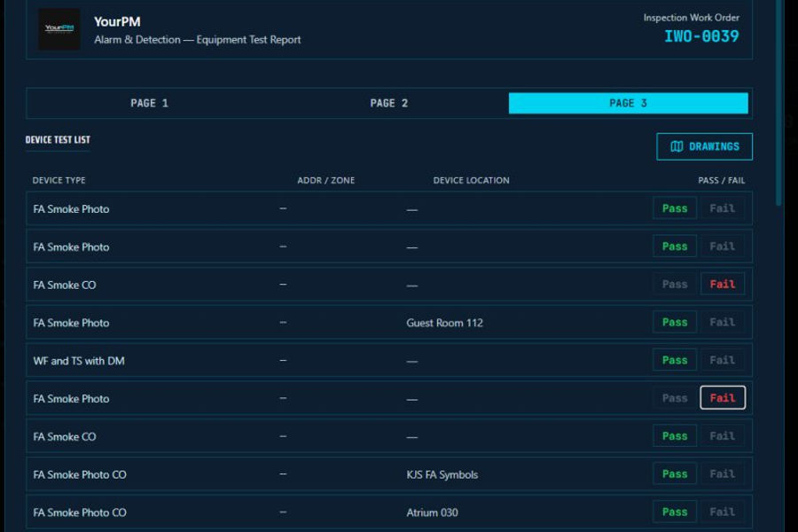
Task: Click the "KJS FA Symbols" location cell
Action: click(442, 475)
